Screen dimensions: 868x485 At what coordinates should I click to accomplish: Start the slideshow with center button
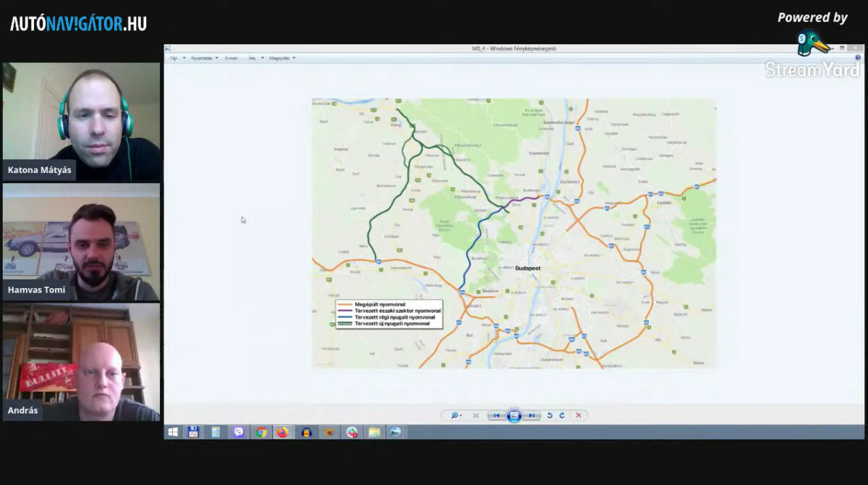[x=514, y=416]
